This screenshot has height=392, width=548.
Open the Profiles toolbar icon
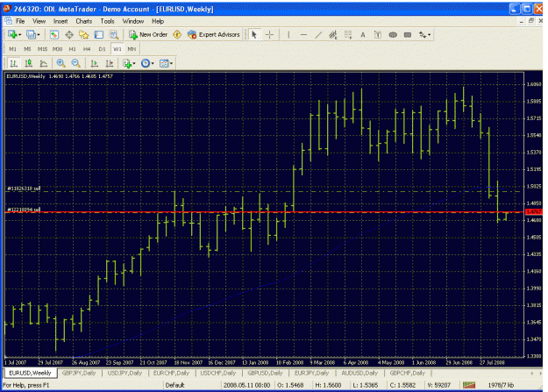tap(32, 34)
